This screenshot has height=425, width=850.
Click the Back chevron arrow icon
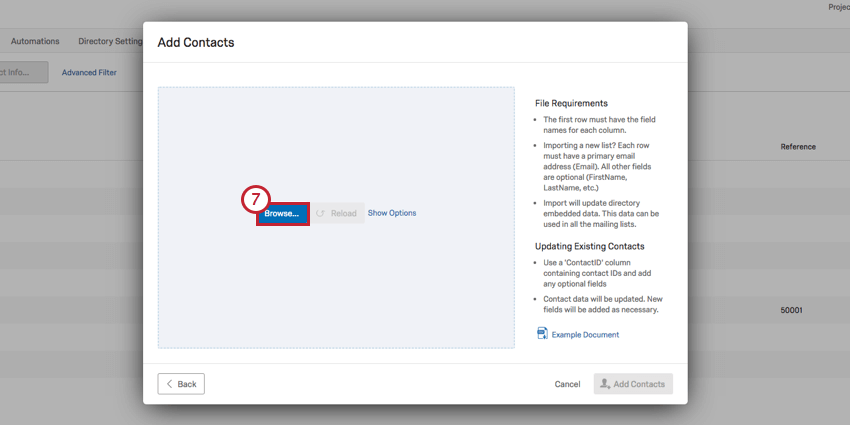(x=169, y=384)
